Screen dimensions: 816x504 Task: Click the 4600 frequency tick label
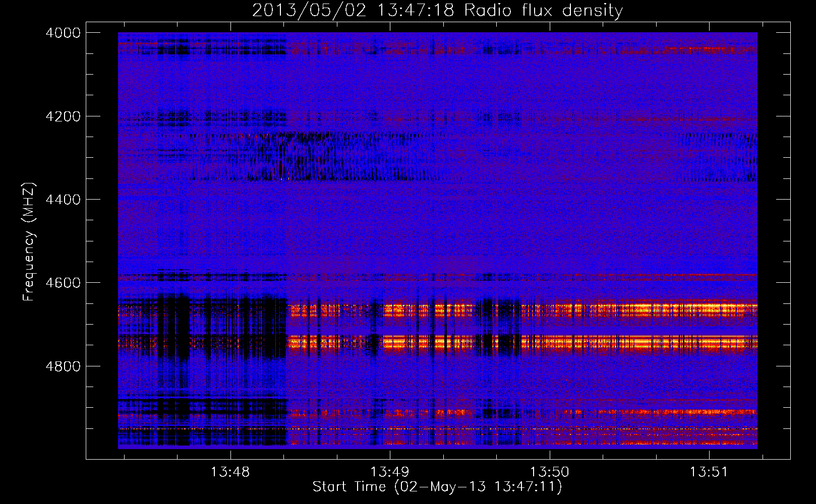coord(63,283)
